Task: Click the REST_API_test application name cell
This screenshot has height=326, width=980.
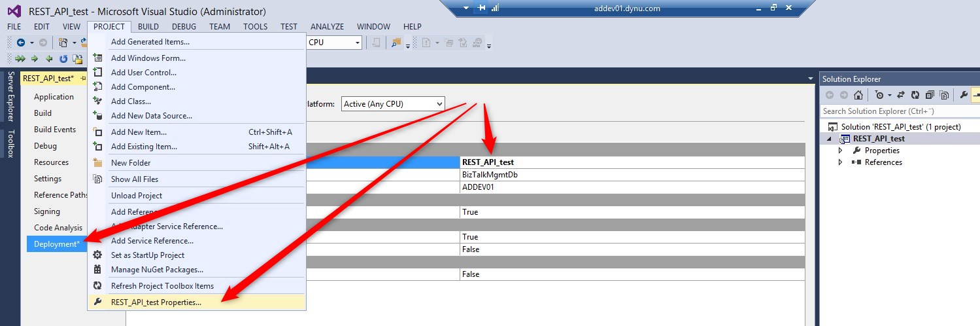Action: click(x=632, y=162)
